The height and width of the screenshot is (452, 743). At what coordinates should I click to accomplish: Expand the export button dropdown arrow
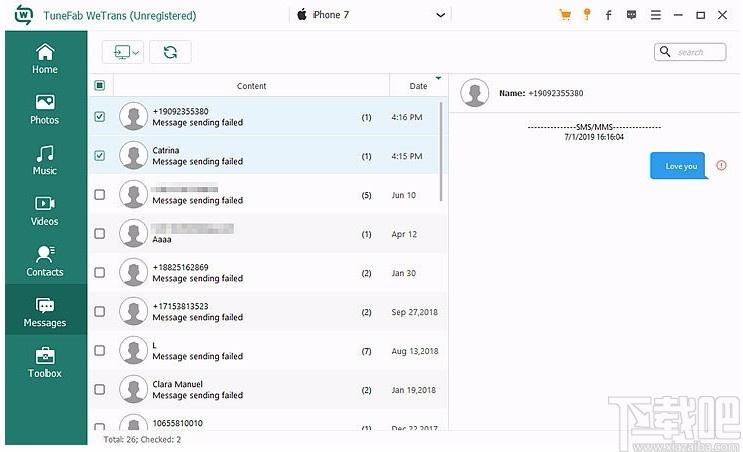(136, 53)
